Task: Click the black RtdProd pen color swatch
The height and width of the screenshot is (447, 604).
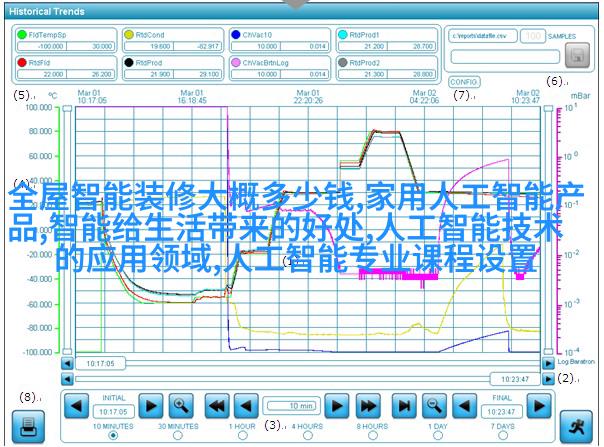Action: click(129, 62)
